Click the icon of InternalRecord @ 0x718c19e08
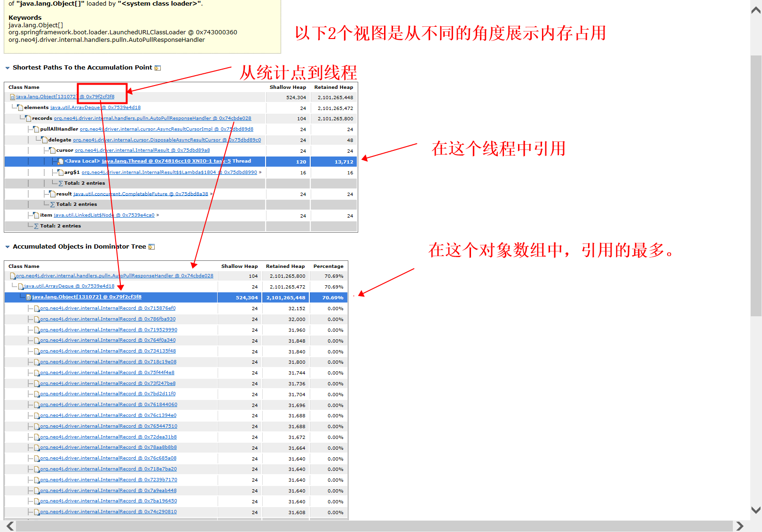The image size is (762, 532). tap(37, 362)
